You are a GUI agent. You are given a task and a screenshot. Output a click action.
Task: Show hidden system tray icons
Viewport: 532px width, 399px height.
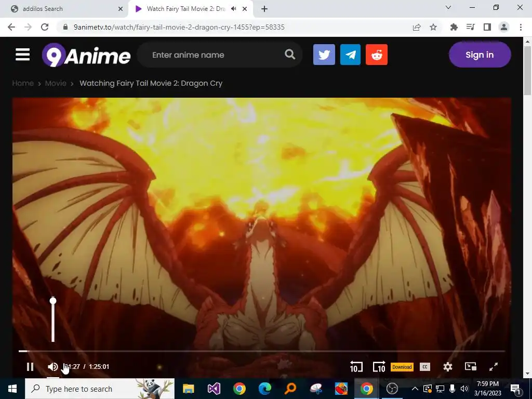coord(415,389)
